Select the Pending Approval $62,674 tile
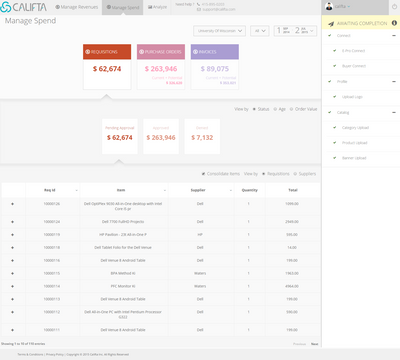The width and height of the screenshot is (400, 360). click(120, 136)
